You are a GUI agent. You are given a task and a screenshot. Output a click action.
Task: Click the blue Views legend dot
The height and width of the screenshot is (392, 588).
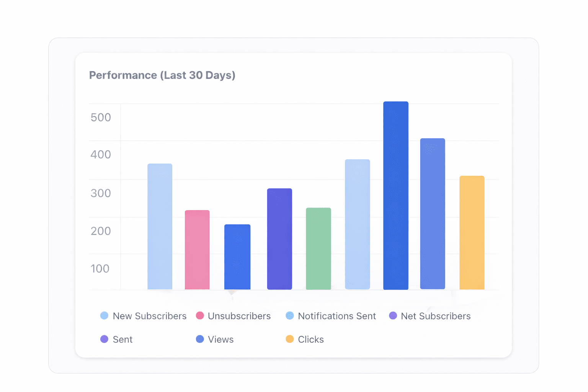200,339
